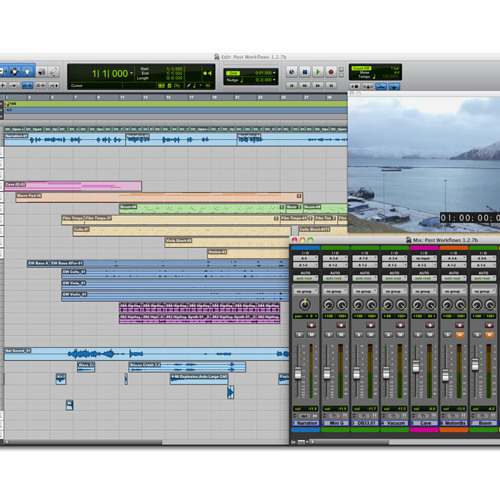Click Narration volume readout in mixer

[x=305, y=409]
